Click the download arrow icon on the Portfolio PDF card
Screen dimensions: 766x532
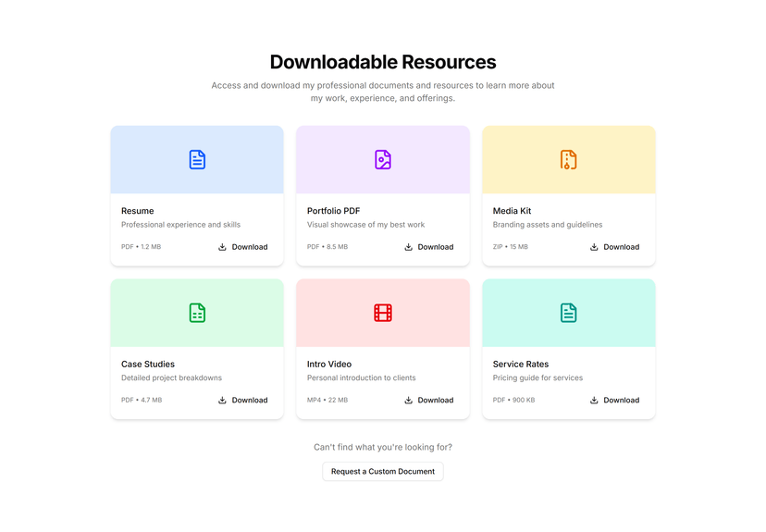(x=408, y=247)
